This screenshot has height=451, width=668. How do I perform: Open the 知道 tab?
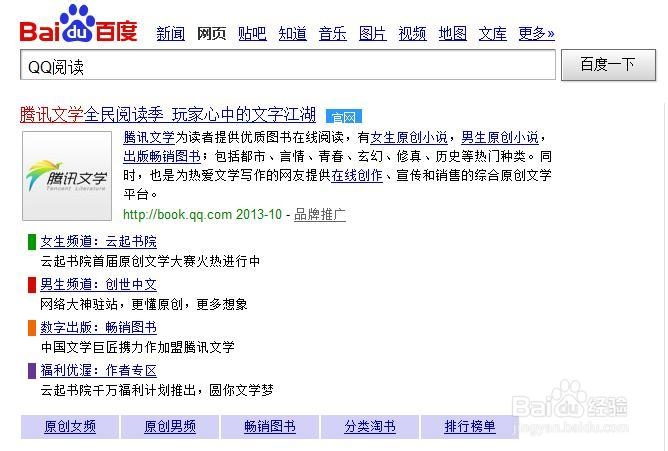tap(293, 33)
